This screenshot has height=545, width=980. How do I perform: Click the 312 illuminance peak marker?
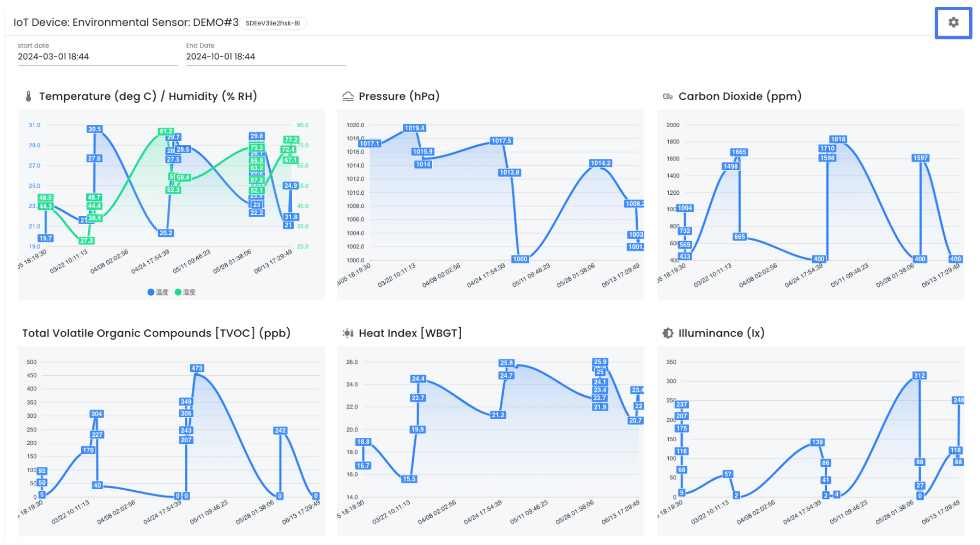[919, 376]
